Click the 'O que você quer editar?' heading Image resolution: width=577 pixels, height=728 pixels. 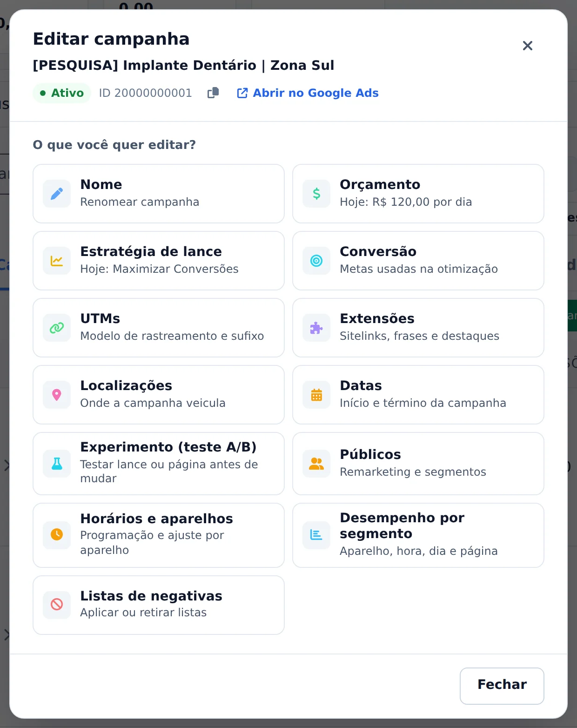(x=114, y=145)
